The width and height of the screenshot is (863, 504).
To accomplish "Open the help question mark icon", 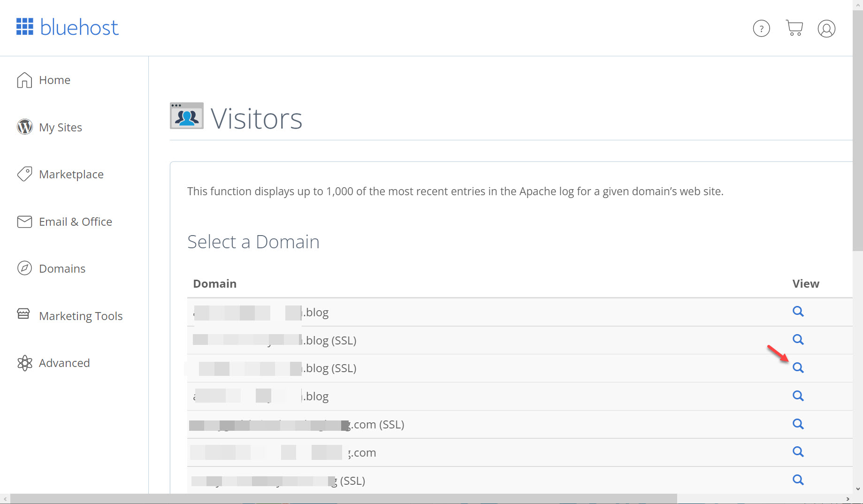I will (x=761, y=29).
